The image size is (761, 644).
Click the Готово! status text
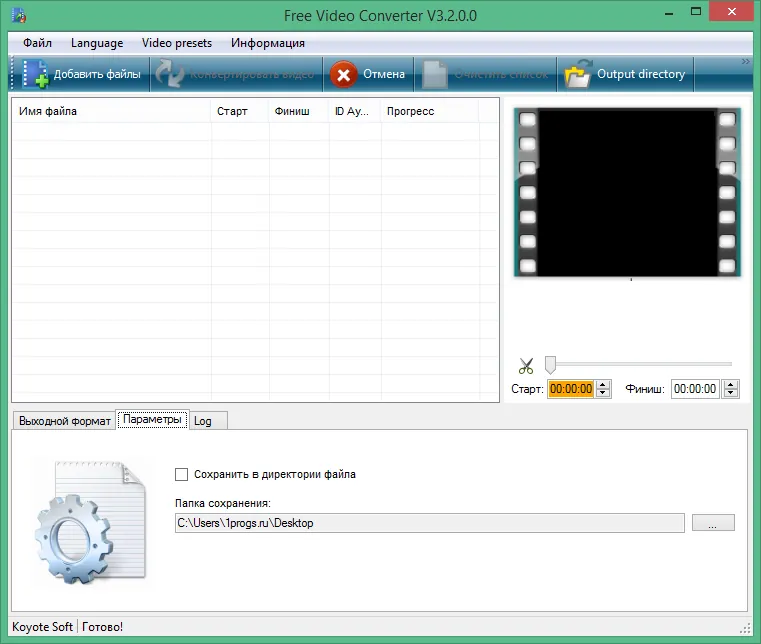coord(102,627)
